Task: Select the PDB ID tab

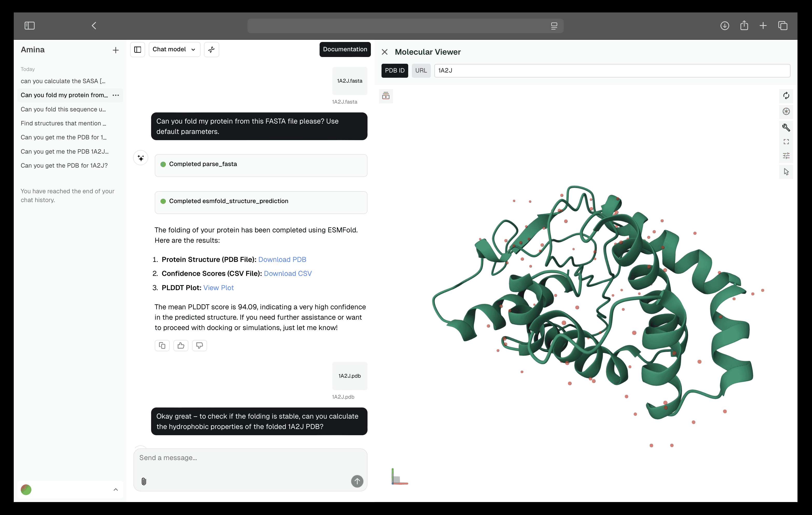Action: (x=394, y=70)
